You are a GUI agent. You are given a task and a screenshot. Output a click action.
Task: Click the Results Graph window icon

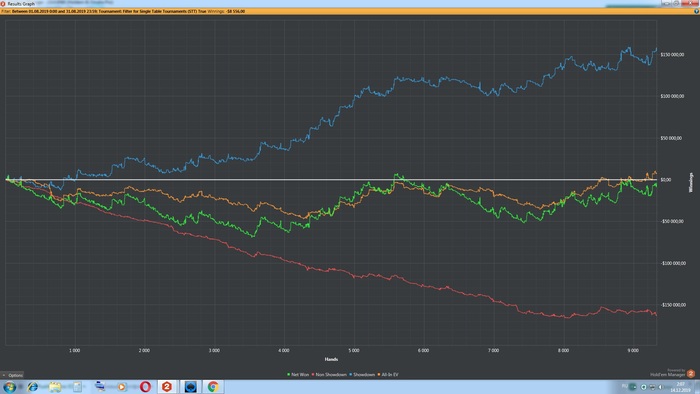point(3,3)
